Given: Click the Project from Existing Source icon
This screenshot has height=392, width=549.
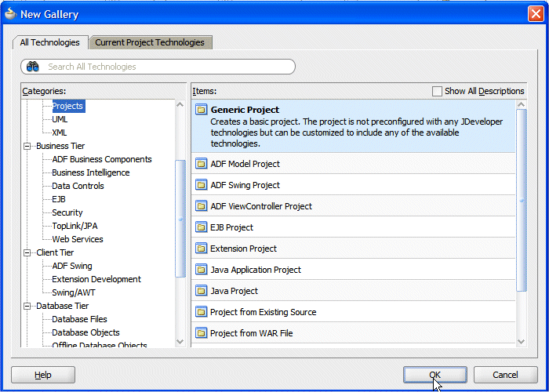Looking at the screenshot, I should [x=202, y=312].
